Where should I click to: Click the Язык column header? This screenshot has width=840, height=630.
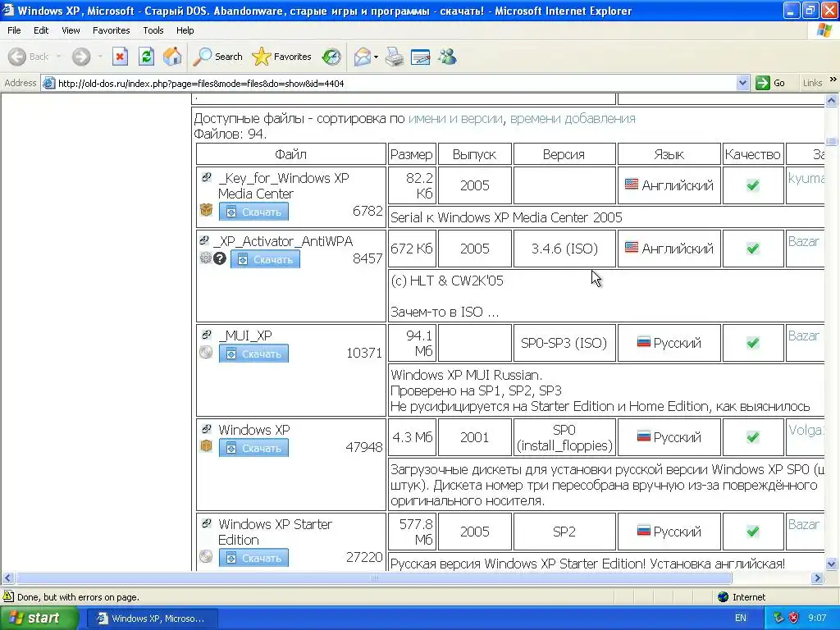[x=669, y=154]
